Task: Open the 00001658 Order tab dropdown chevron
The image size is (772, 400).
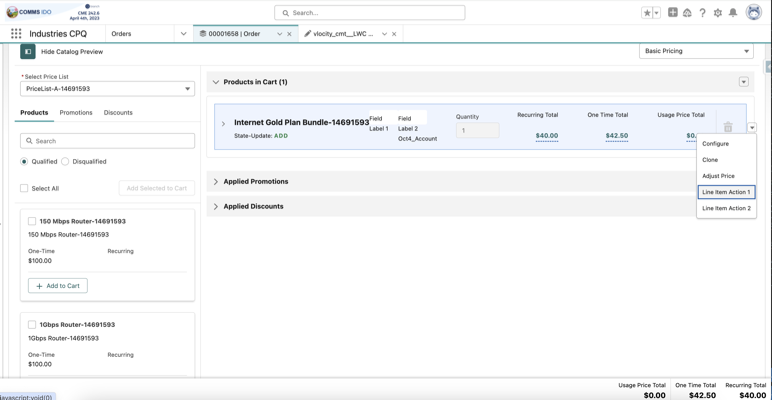Action: coord(280,34)
